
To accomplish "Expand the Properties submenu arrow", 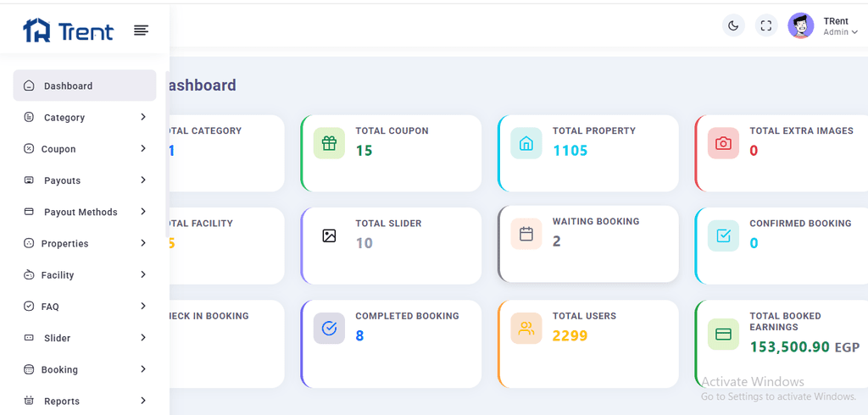I will click(143, 243).
